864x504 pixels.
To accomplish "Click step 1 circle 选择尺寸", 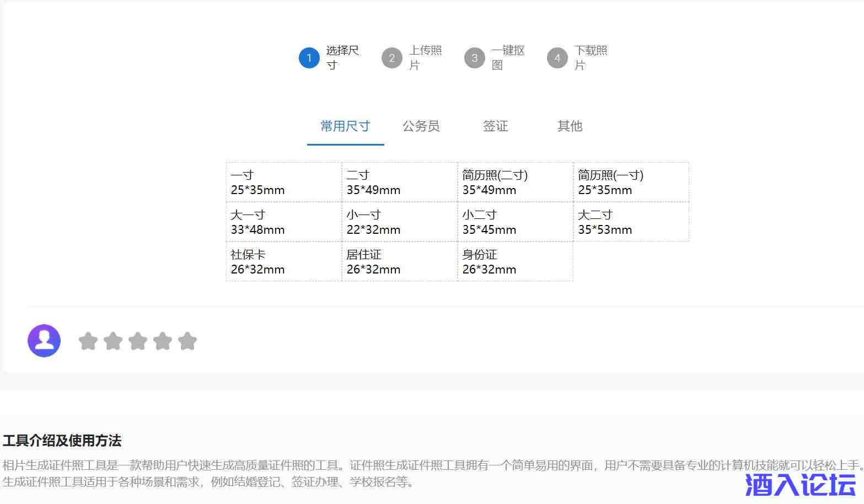I will point(309,58).
